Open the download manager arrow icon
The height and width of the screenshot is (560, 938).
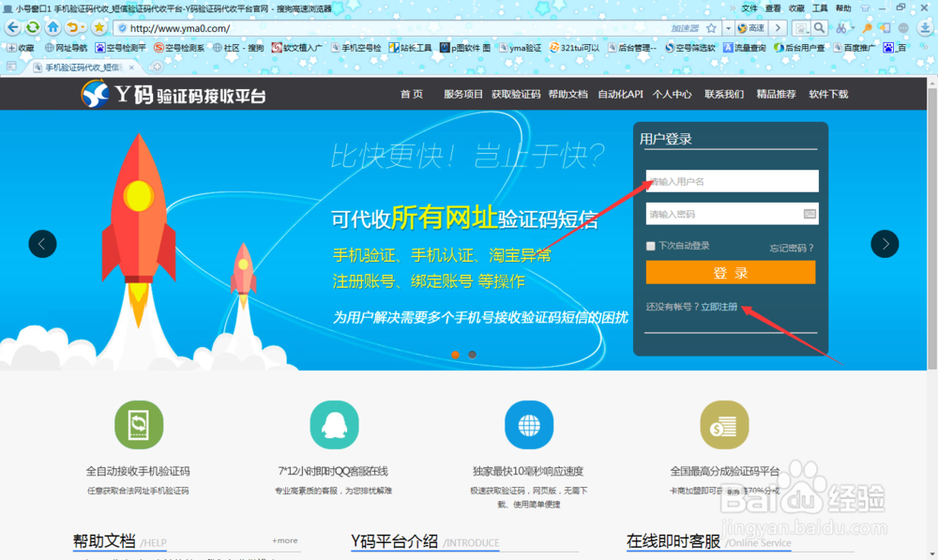(x=925, y=28)
